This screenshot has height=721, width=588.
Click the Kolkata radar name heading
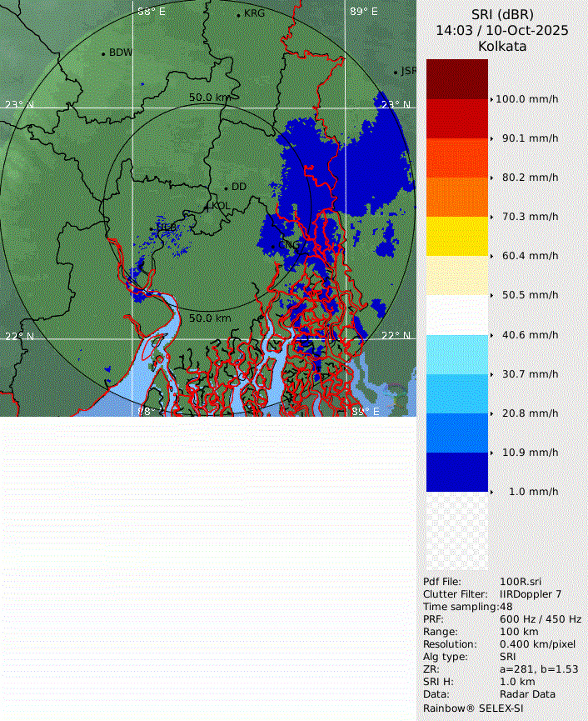click(502, 47)
